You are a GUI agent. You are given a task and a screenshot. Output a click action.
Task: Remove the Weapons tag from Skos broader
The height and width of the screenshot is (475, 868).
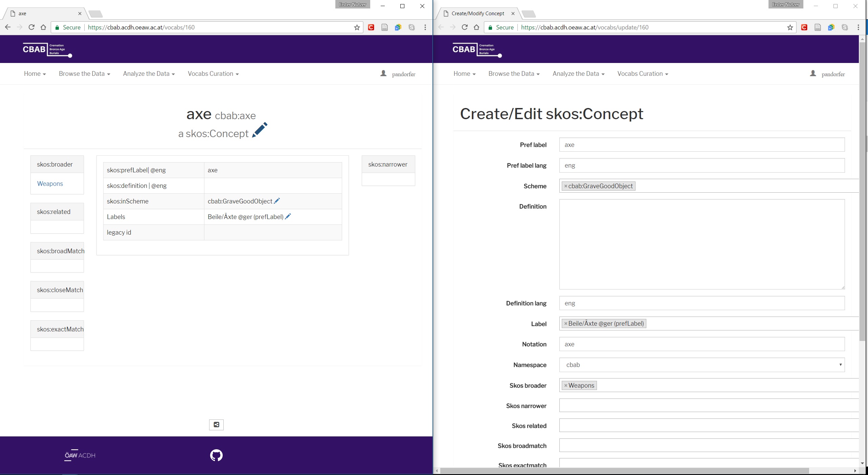tap(565, 385)
